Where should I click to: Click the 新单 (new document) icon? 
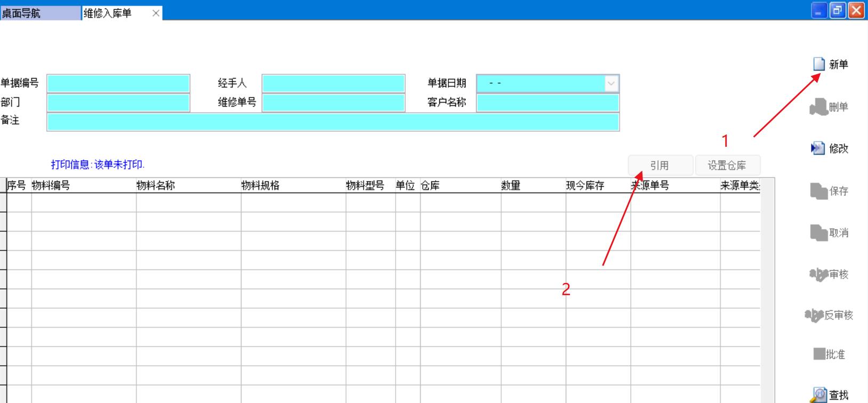click(x=819, y=65)
